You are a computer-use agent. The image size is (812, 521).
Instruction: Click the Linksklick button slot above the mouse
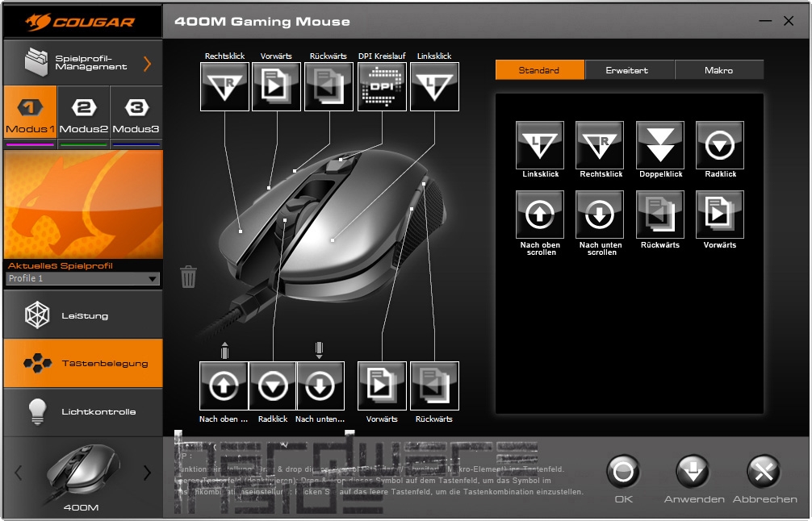[434, 86]
